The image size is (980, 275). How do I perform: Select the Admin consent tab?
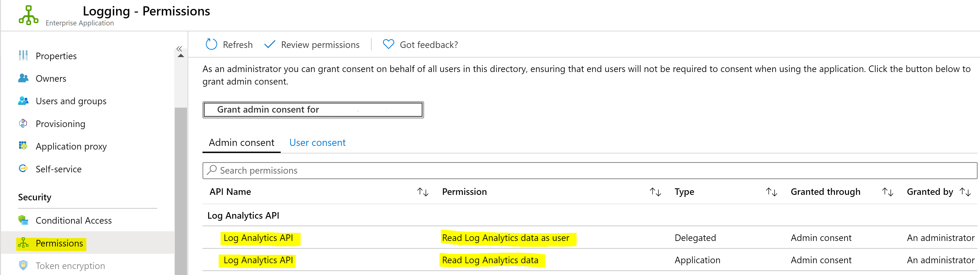[241, 142]
